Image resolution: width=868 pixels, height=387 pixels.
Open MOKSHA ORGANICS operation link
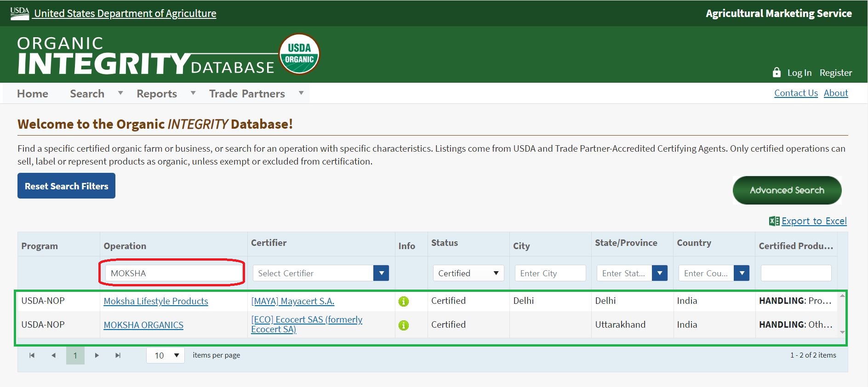pyautogui.click(x=143, y=325)
